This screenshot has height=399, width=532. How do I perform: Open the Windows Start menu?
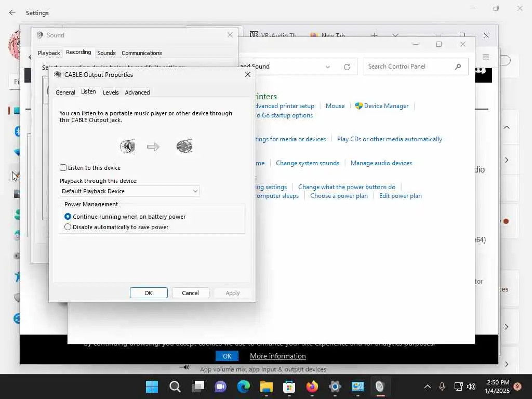pyautogui.click(x=152, y=387)
